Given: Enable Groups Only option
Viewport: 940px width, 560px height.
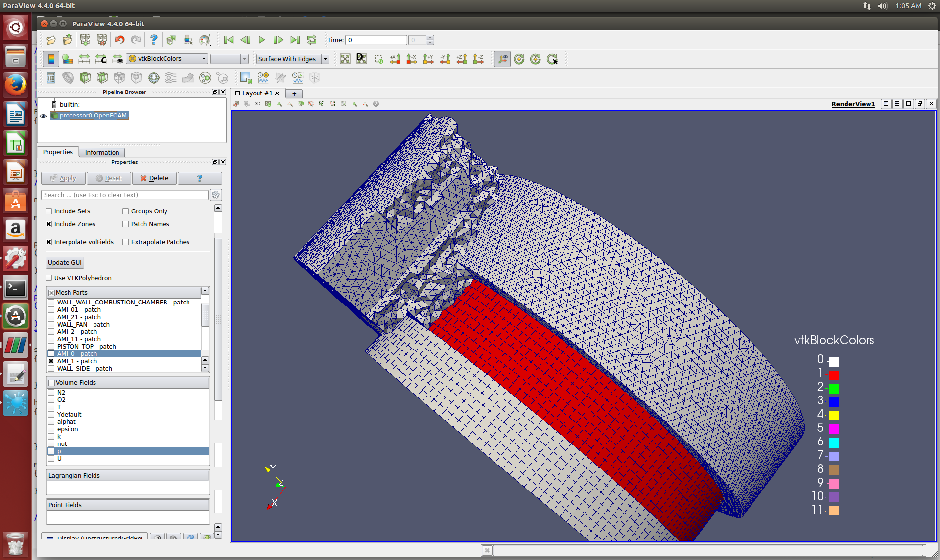Looking at the screenshot, I should coord(126,211).
